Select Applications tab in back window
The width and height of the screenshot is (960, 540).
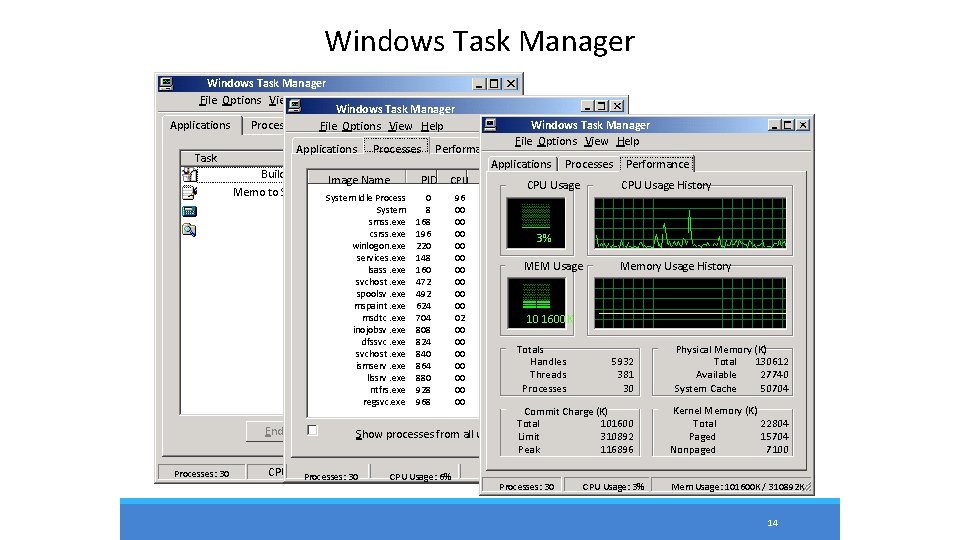click(200, 126)
